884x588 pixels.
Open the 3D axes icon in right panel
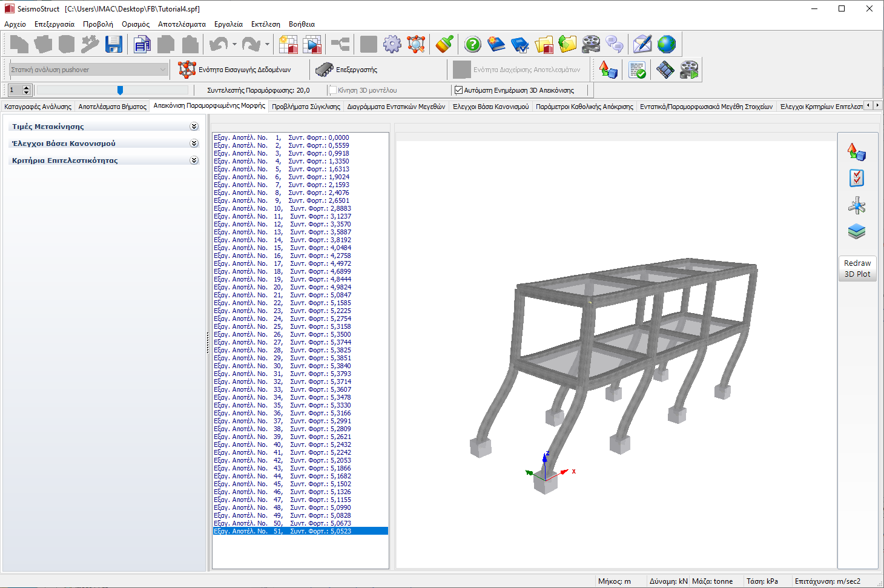pyautogui.click(x=857, y=205)
